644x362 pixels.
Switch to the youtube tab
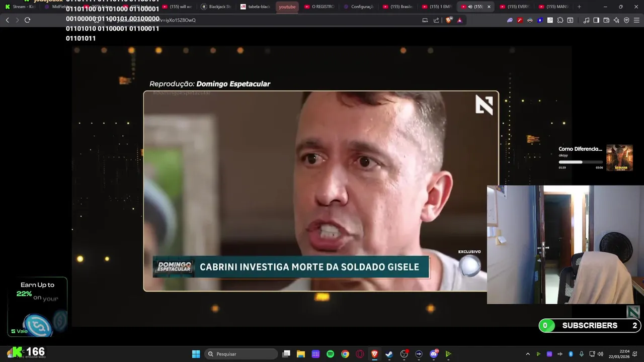click(x=287, y=7)
